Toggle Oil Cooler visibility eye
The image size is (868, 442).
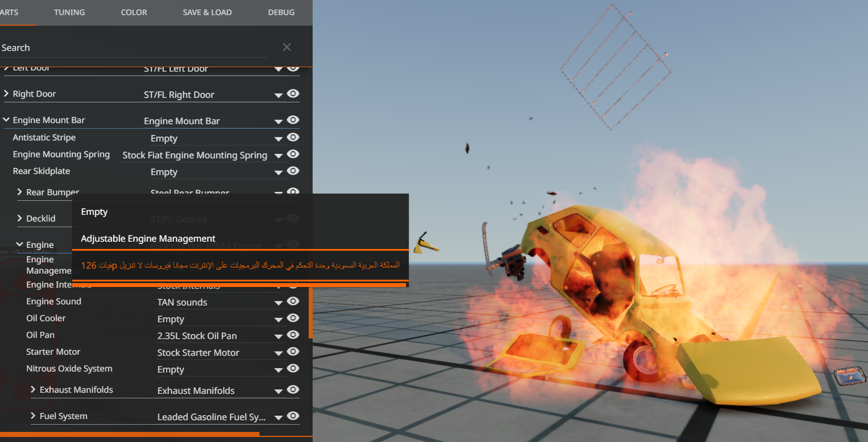(293, 318)
